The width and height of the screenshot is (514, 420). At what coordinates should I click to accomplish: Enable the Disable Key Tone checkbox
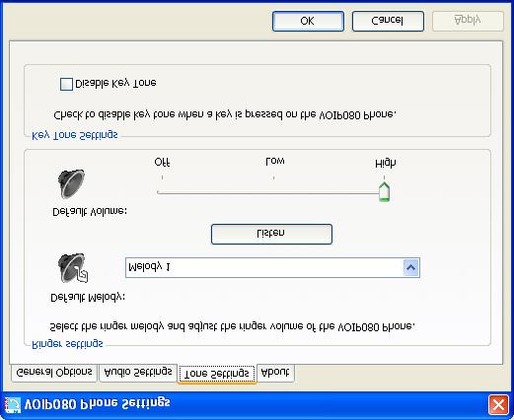[x=66, y=84]
